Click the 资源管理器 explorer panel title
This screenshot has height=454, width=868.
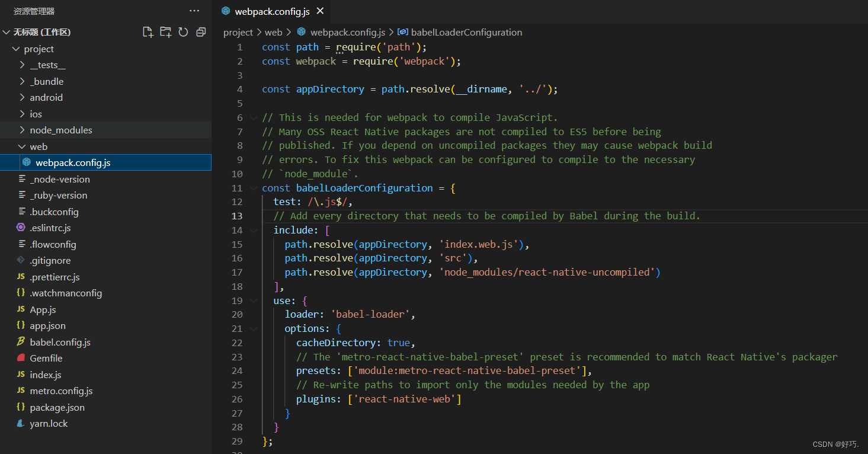(34, 11)
